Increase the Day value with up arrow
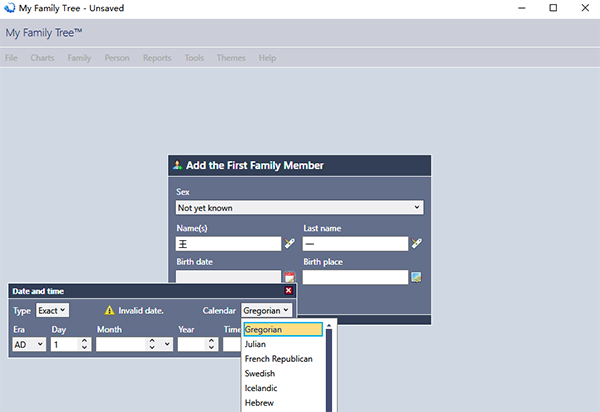 click(85, 340)
